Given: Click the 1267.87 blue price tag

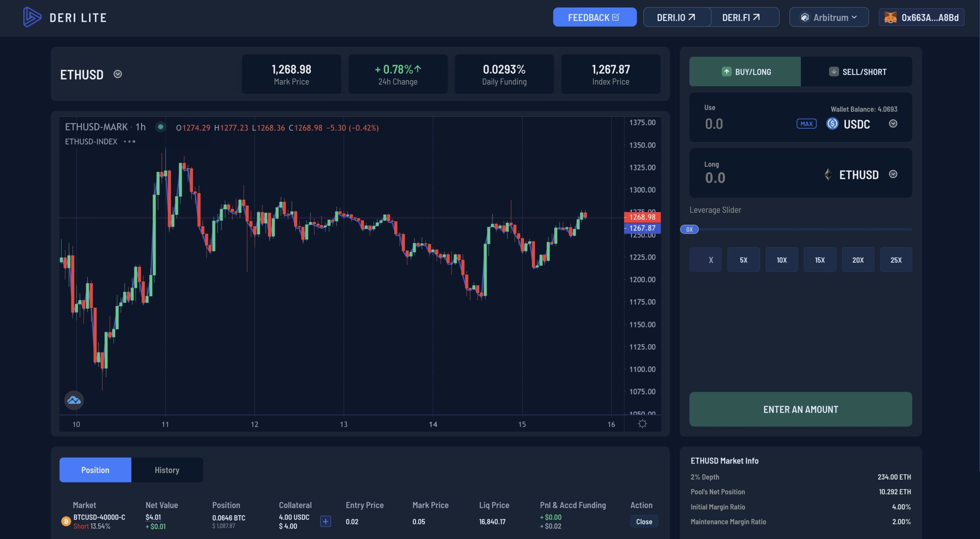Looking at the screenshot, I should click(x=642, y=228).
